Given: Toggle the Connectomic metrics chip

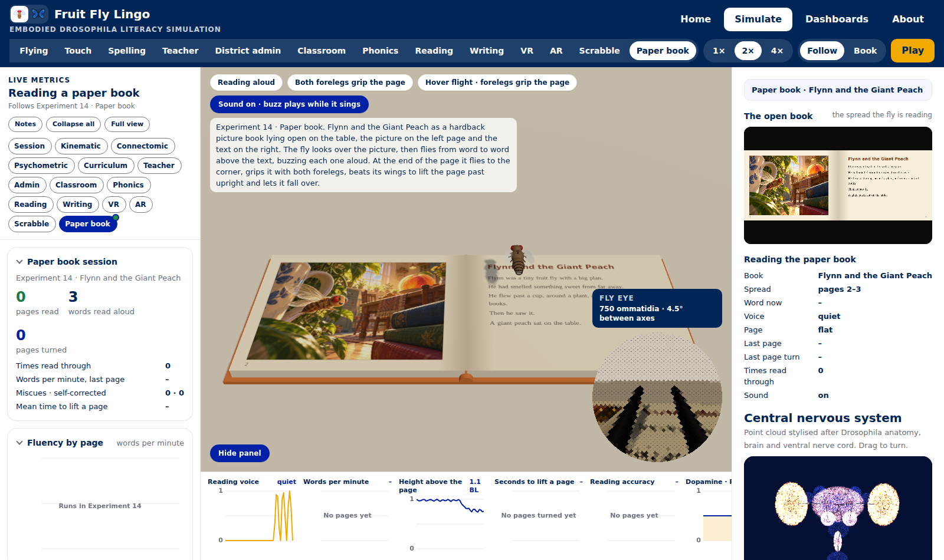Looking at the screenshot, I should point(142,146).
